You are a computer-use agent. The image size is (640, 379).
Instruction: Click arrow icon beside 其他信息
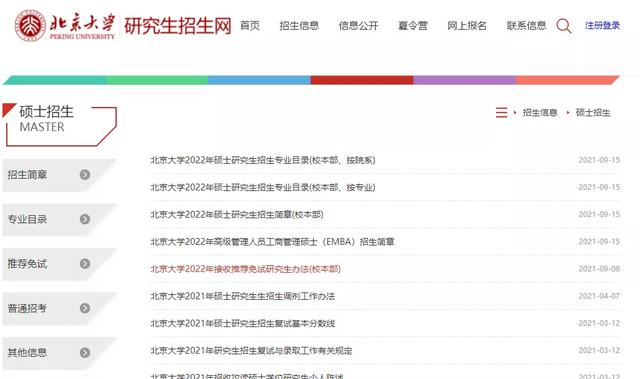click(x=85, y=352)
